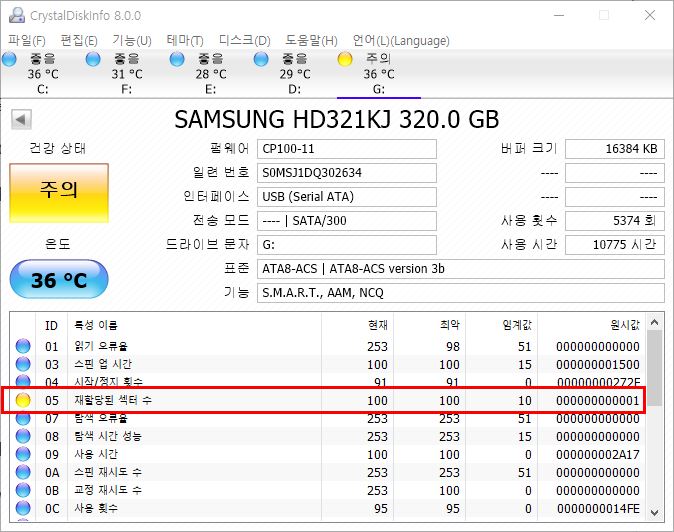Click the blue status icon of attribute 03

23,364
